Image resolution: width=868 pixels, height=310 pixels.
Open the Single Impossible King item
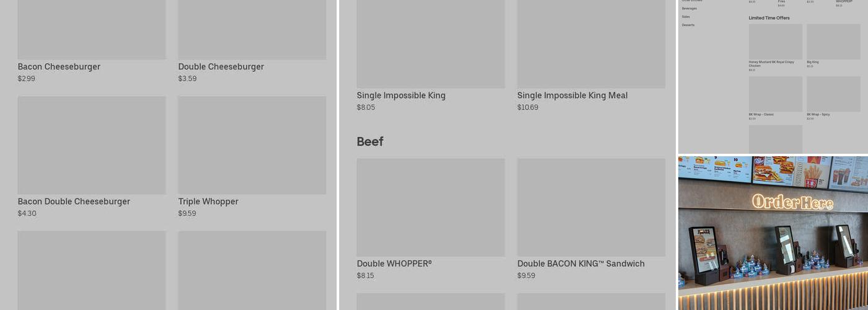point(401,95)
